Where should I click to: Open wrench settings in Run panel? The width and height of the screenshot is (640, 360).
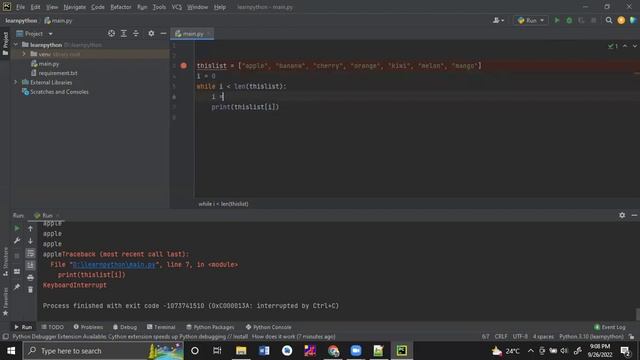[17, 241]
